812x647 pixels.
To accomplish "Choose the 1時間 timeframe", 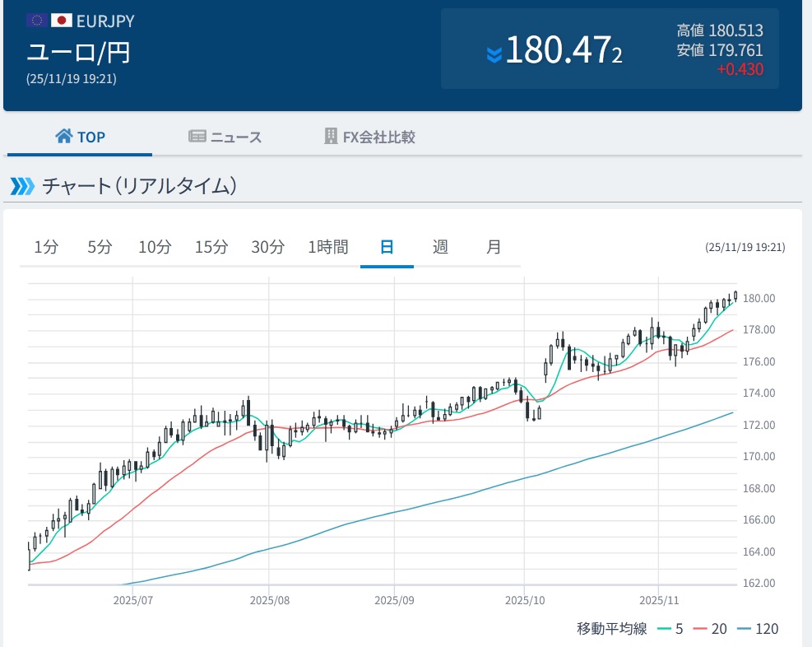I will click(x=327, y=247).
